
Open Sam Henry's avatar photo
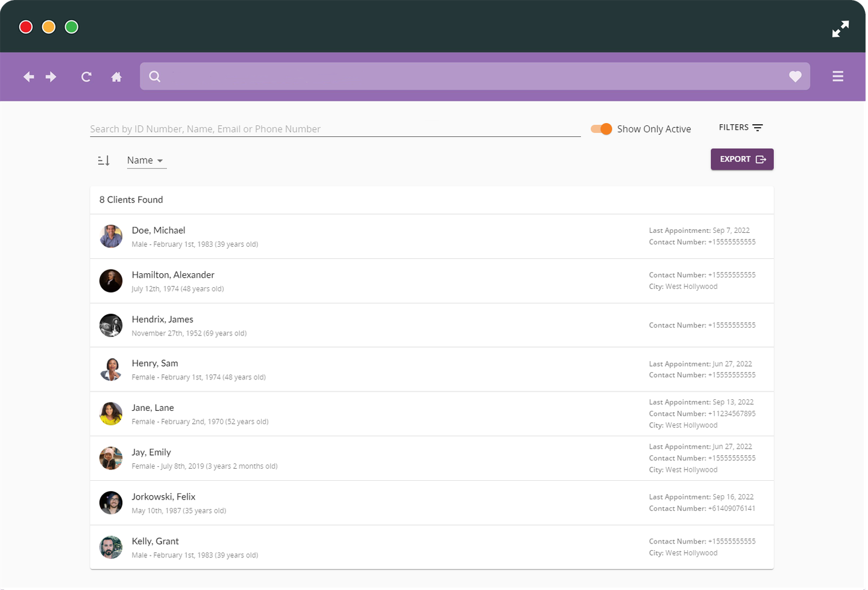[111, 369]
